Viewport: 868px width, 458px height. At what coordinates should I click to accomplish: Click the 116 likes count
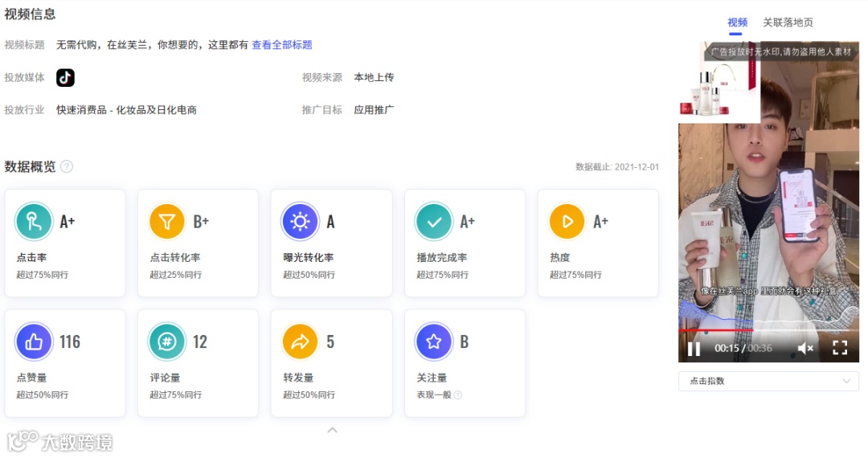coord(70,341)
